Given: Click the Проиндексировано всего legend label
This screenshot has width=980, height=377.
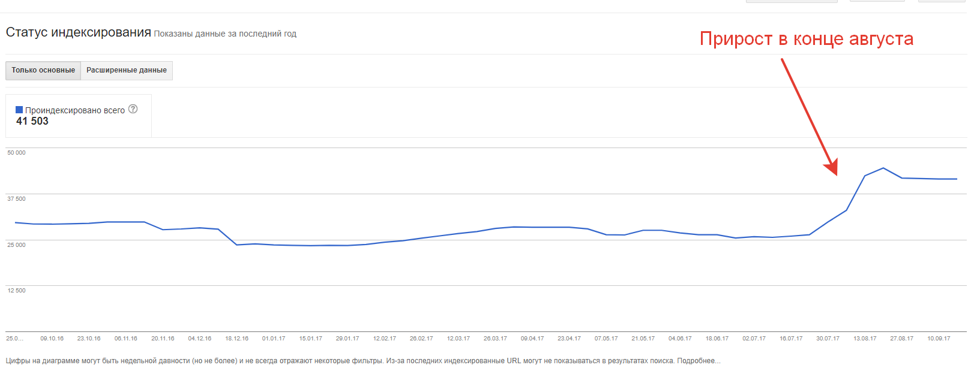Looking at the screenshot, I should point(75,110).
